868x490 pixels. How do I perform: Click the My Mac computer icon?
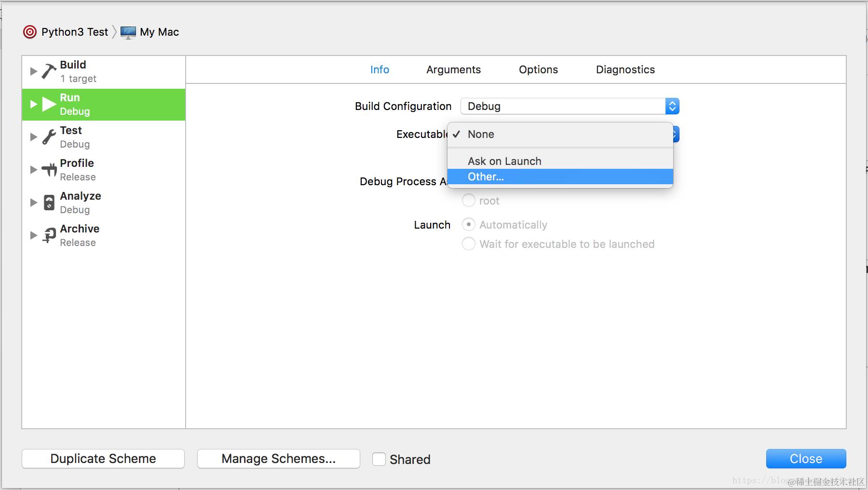click(128, 32)
